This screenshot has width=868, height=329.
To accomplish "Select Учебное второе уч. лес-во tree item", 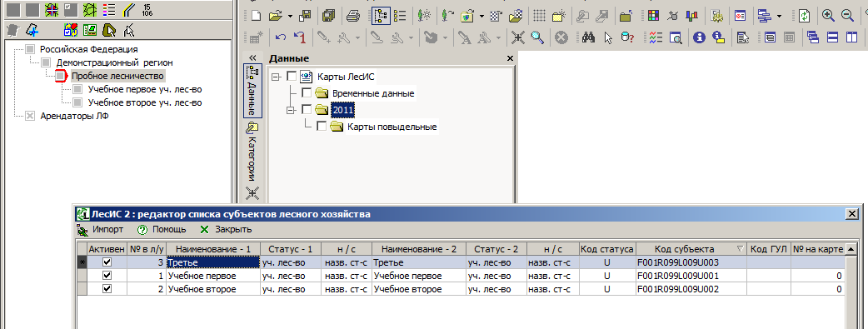I will coord(145,102).
